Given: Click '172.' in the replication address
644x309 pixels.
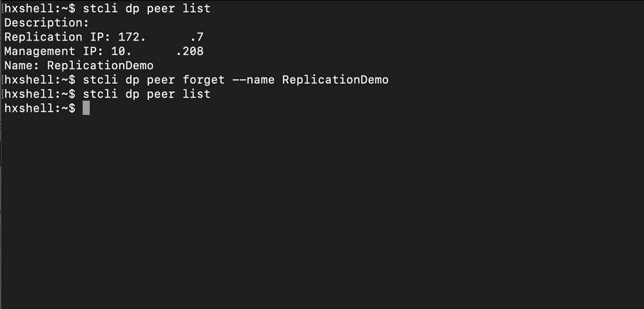Looking at the screenshot, I should coord(132,37).
